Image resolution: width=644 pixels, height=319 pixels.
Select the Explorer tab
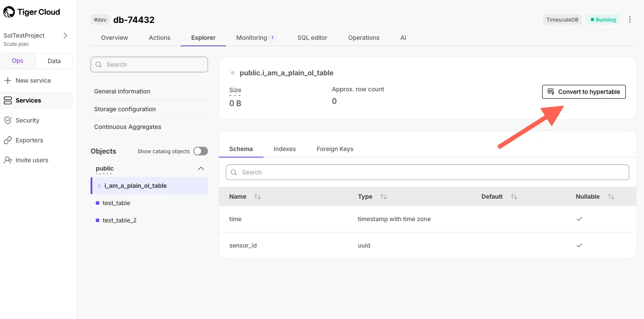203,38
